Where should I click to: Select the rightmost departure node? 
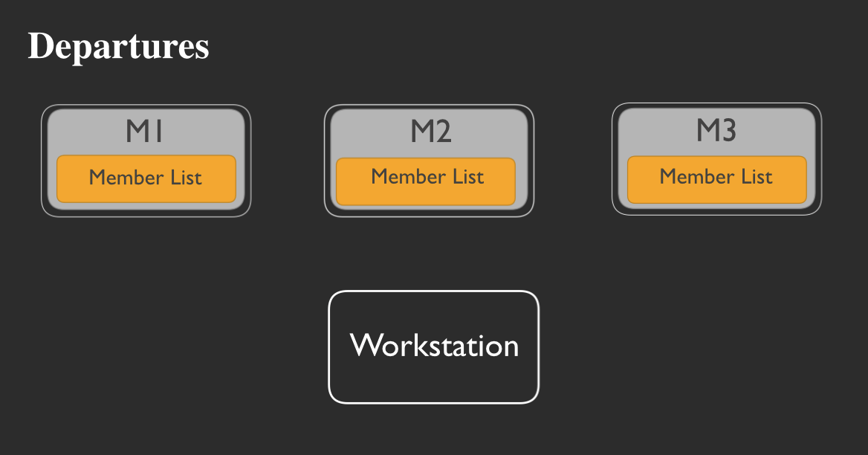coord(716,159)
